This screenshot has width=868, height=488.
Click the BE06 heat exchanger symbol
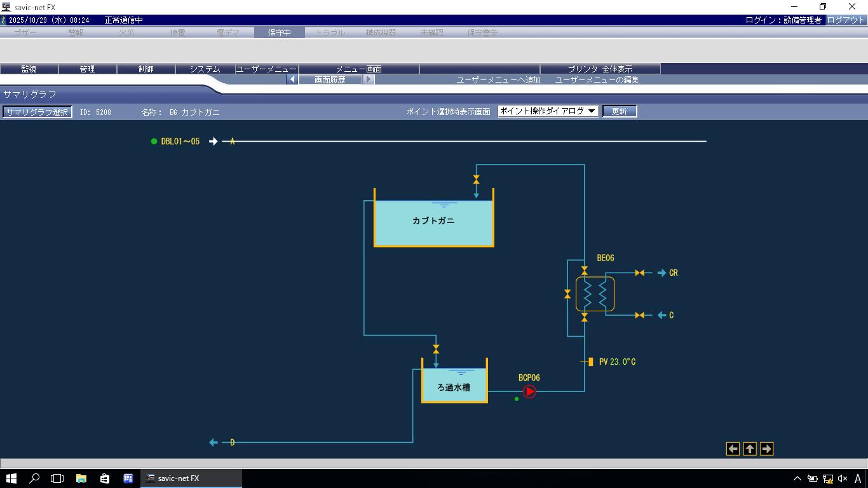pos(595,294)
